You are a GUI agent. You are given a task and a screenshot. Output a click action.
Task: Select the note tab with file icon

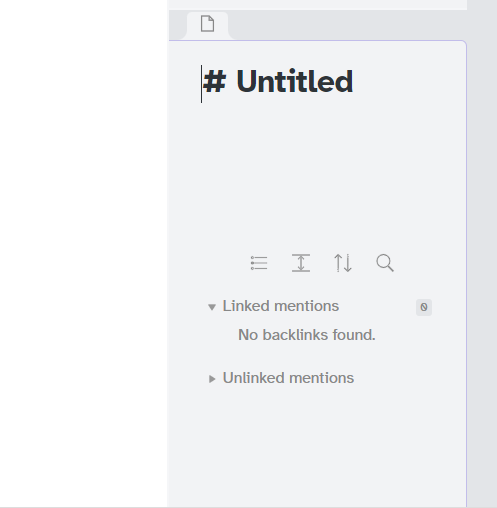(207, 25)
